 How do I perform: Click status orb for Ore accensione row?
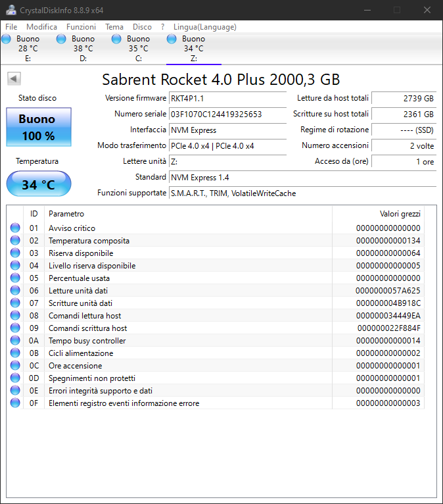15,366
